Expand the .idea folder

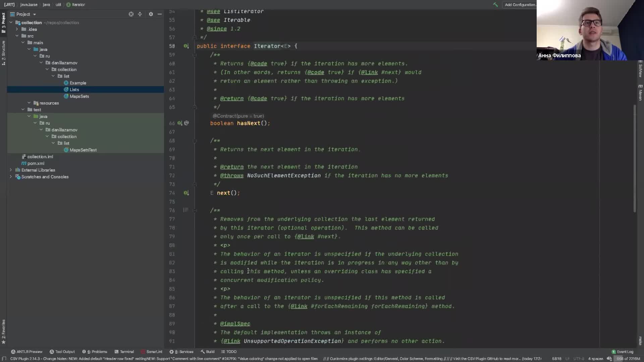tap(17, 29)
